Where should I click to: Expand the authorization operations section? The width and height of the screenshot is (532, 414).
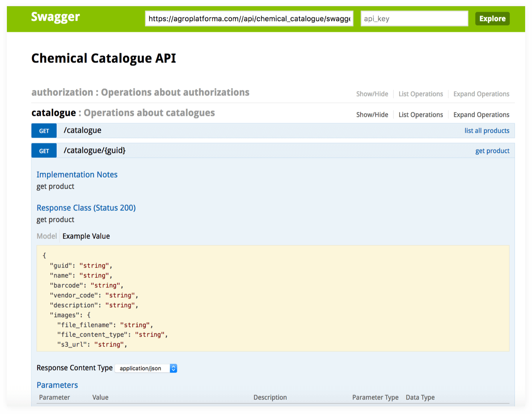pyautogui.click(x=140, y=92)
